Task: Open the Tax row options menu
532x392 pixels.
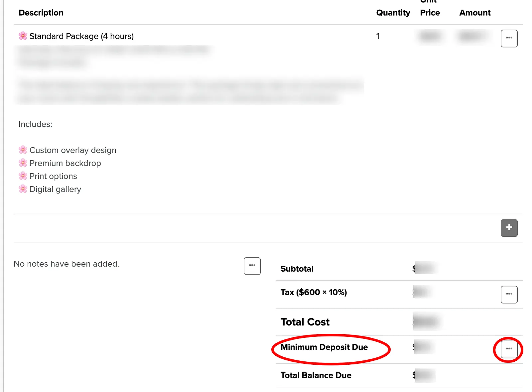Action: 509,295
